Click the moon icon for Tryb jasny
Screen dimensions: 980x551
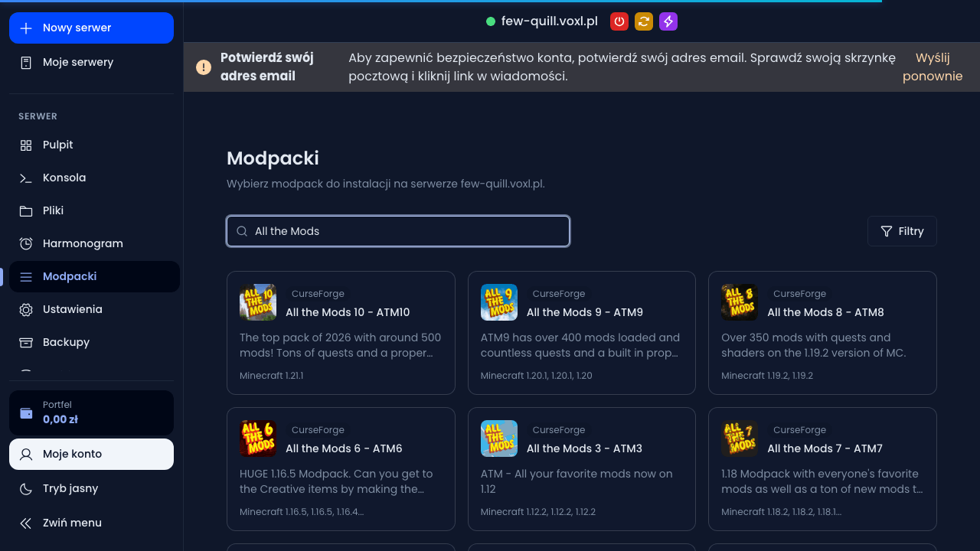click(26, 489)
